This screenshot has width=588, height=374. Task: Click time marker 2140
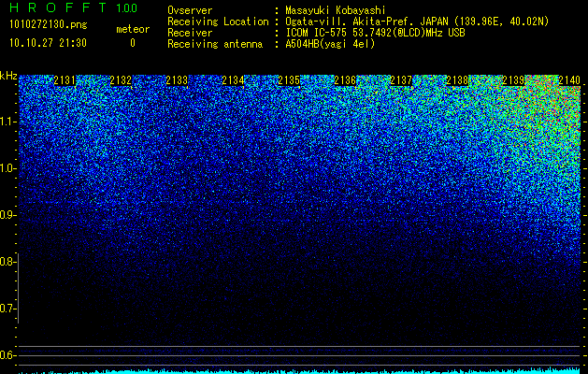pyautogui.click(x=569, y=80)
